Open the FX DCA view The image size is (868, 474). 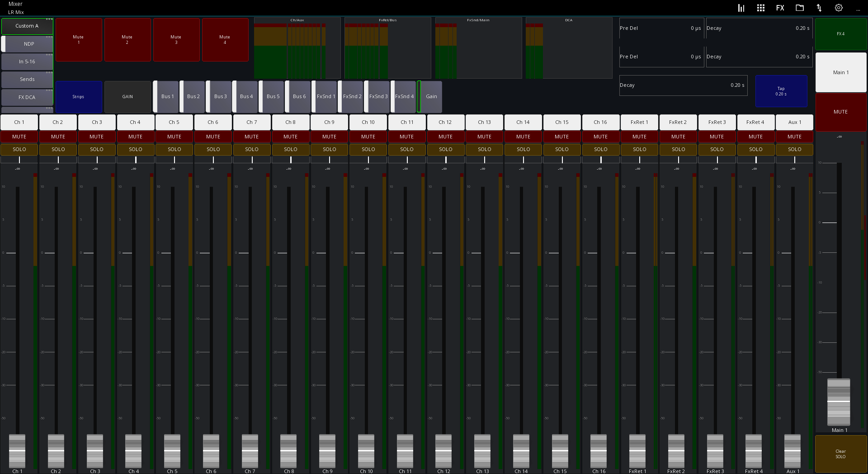pos(27,97)
